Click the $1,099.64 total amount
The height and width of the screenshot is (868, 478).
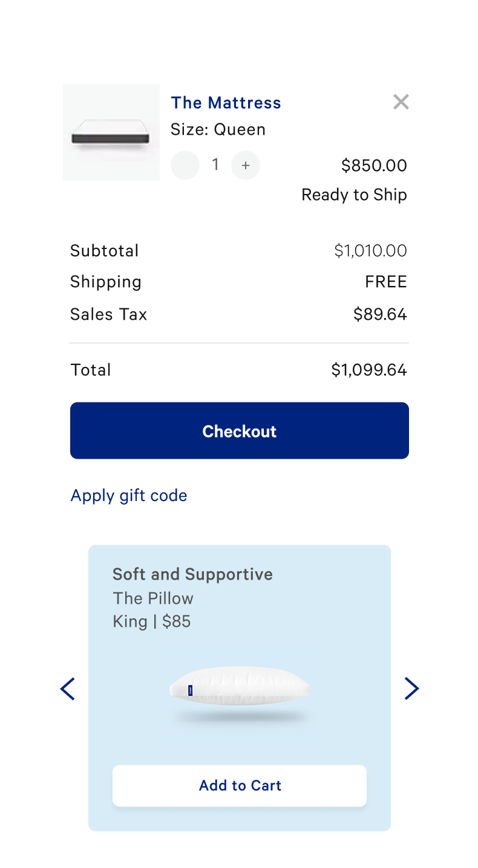pos(369,370)
